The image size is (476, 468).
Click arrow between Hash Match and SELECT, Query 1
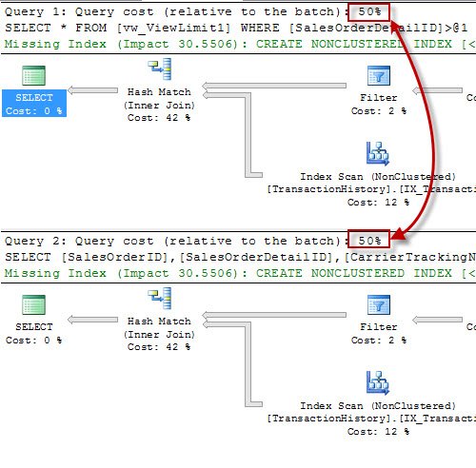click(92, 90)
